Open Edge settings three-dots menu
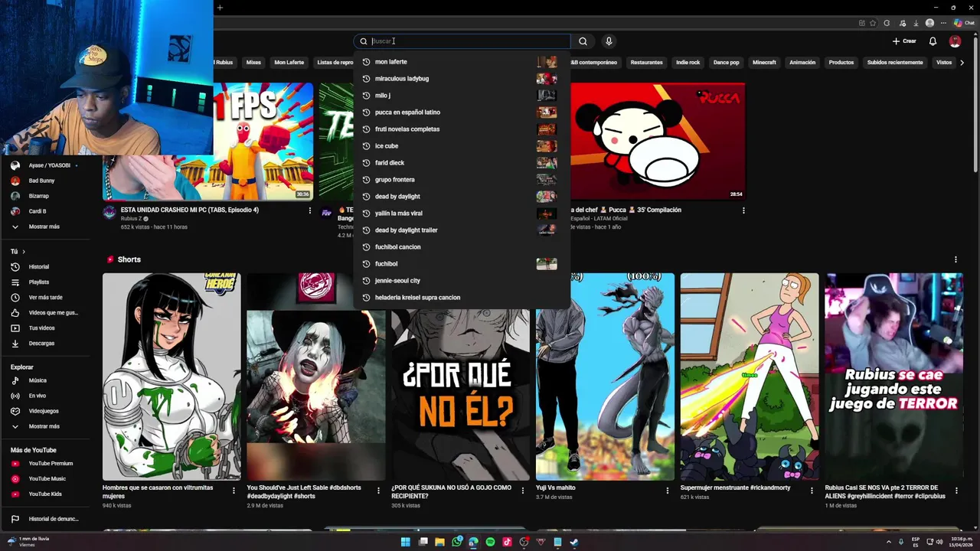980x551 pixels. click(944, 23)
